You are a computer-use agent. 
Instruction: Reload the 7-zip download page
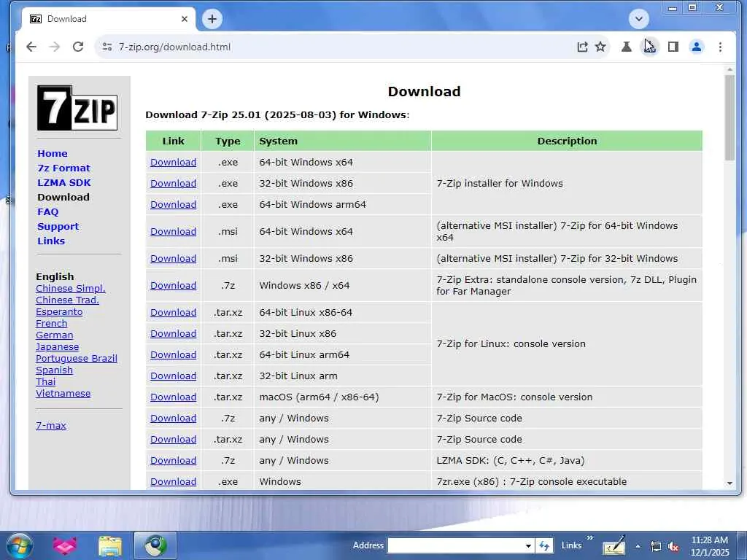click(x=78, y=47)
